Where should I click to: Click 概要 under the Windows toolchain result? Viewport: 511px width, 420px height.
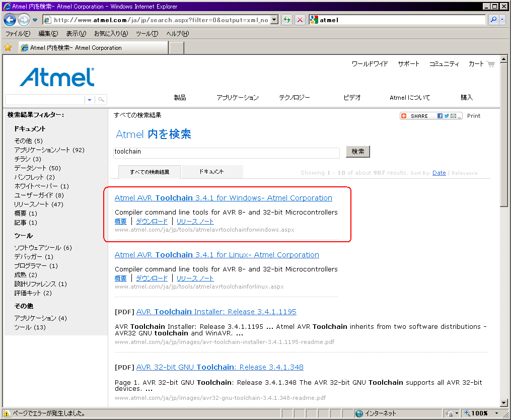(121, 222)
